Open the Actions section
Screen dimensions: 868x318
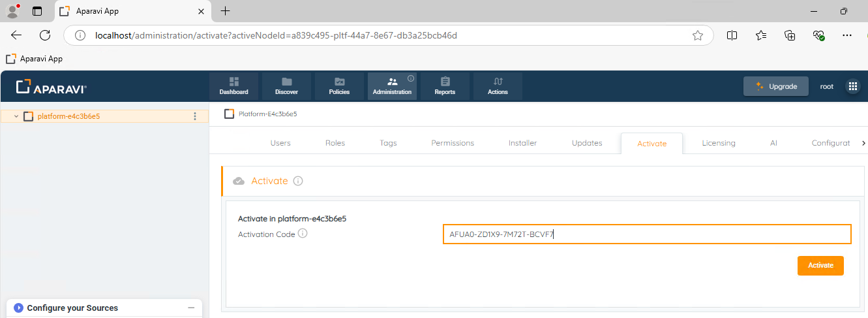498,86
